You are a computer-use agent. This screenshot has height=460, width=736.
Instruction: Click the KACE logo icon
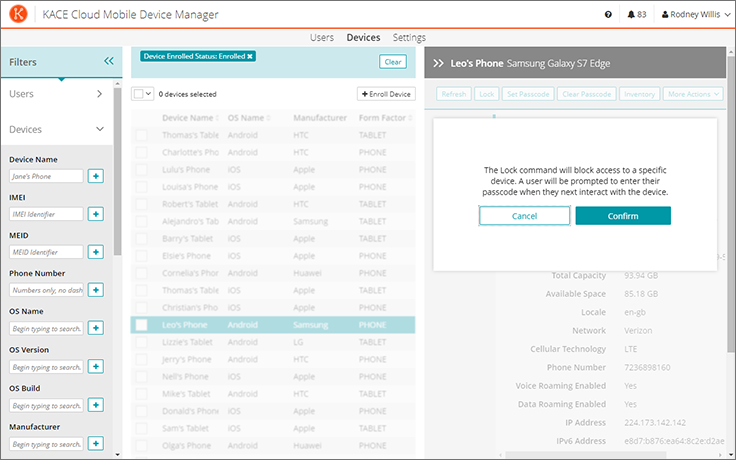click(x=18, y=14)
